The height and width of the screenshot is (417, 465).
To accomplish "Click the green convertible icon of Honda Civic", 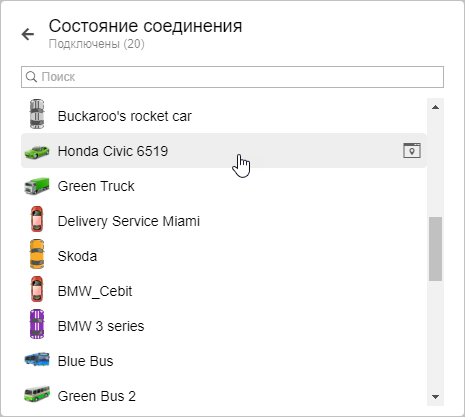I will tap(37, 151).
